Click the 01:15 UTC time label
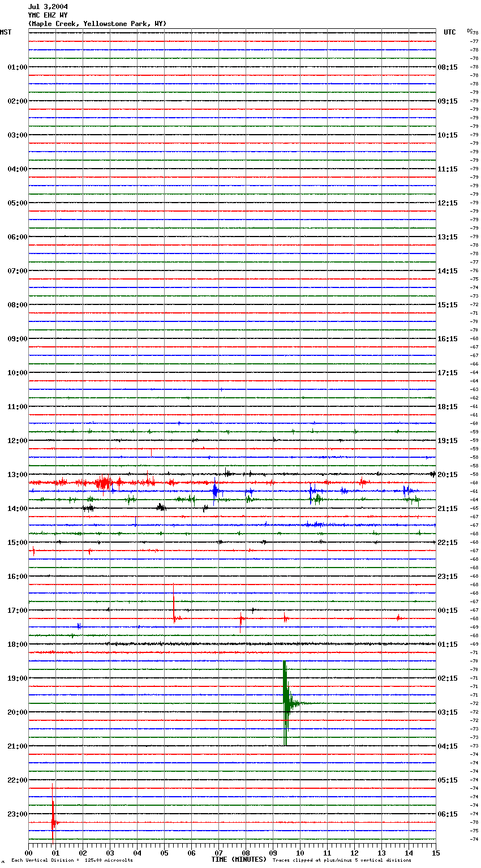This screenshot has height=868, width=481. [x=448, y=644]
